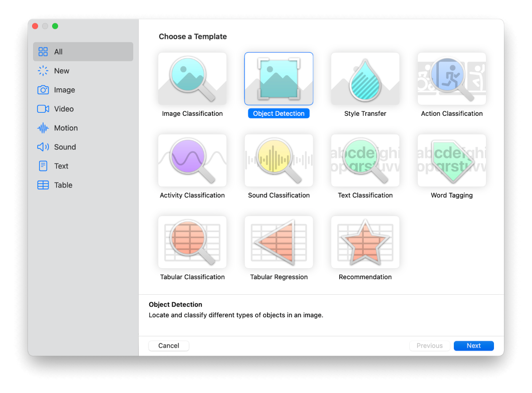This screenshot has height=393, width=532.
Task: Select the Tabular Classification template icon
Action: 192,242
